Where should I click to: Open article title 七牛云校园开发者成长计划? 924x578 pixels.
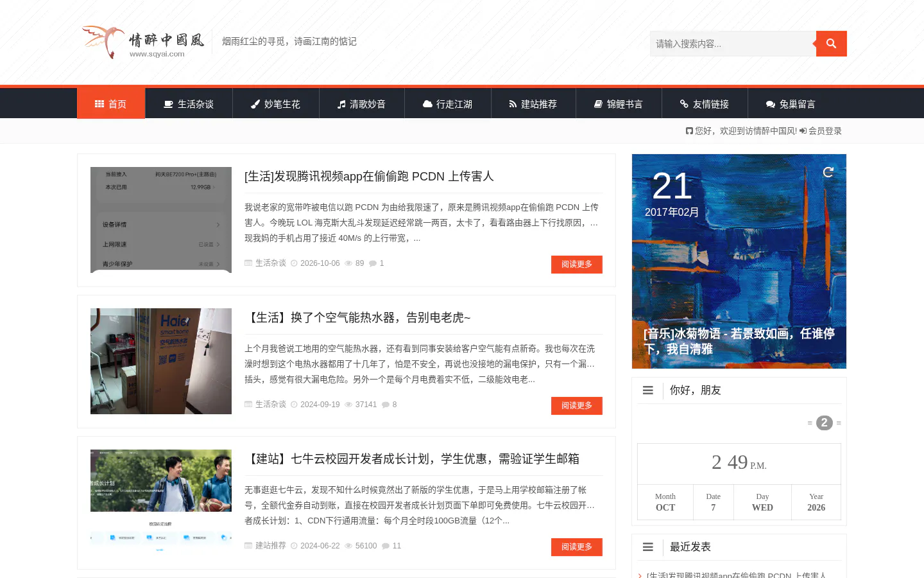click(x=412, y=459)
